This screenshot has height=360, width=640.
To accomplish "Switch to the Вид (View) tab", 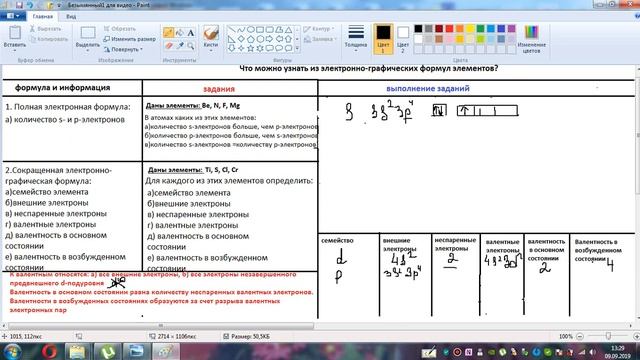I will 71,16.
